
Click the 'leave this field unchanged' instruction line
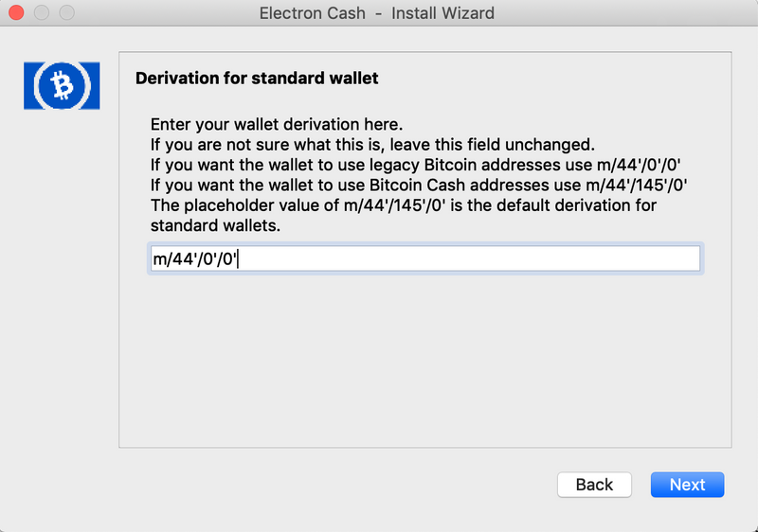click(x=372, y=145)
